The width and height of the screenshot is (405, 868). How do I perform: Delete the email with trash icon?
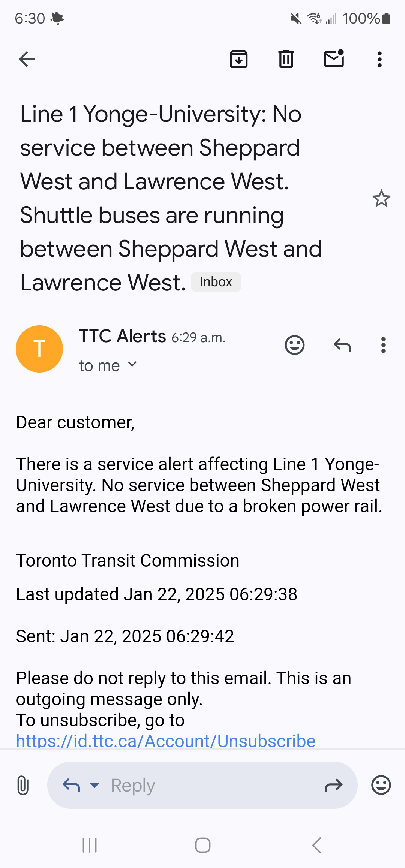pyautogui.click(x=286, y=59)
